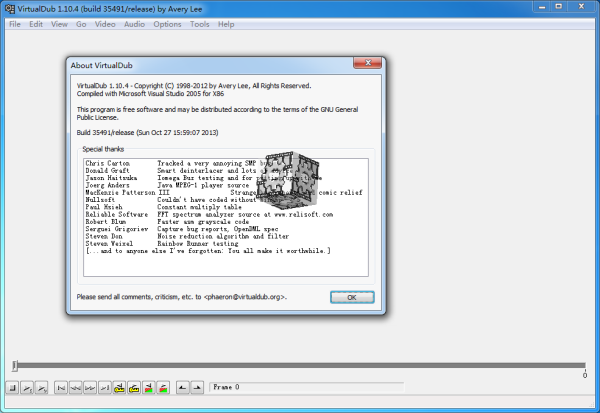Click the 'Serguei Grigoriev' credits row
The image size is (600, 413).
[182, 229]
